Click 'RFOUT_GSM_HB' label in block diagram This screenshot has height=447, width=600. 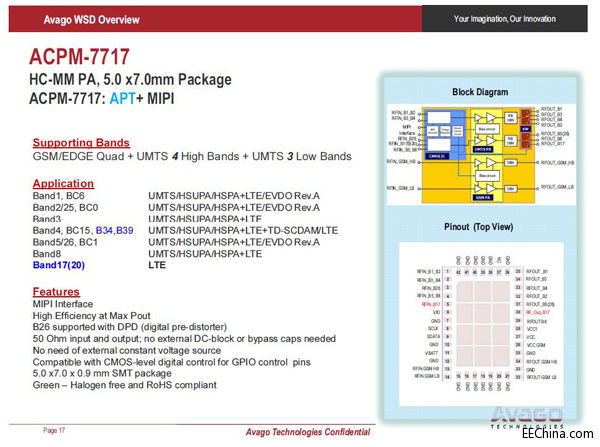tap(557, 163)
